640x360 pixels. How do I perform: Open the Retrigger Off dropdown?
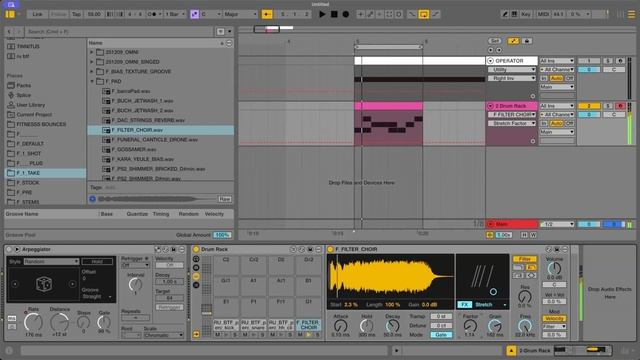[x=135, y=265]
